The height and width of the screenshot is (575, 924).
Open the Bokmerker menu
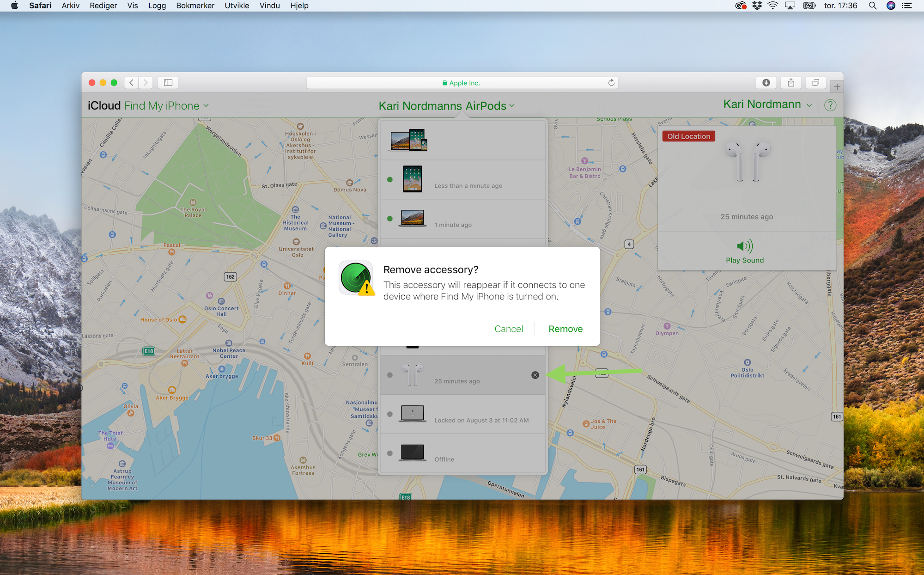click(x=195, y=6)
